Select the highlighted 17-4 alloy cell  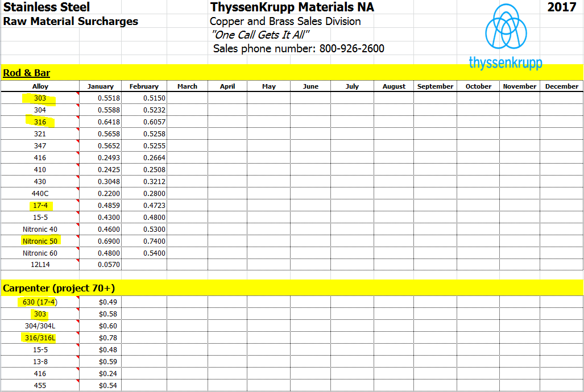[40, 206]
